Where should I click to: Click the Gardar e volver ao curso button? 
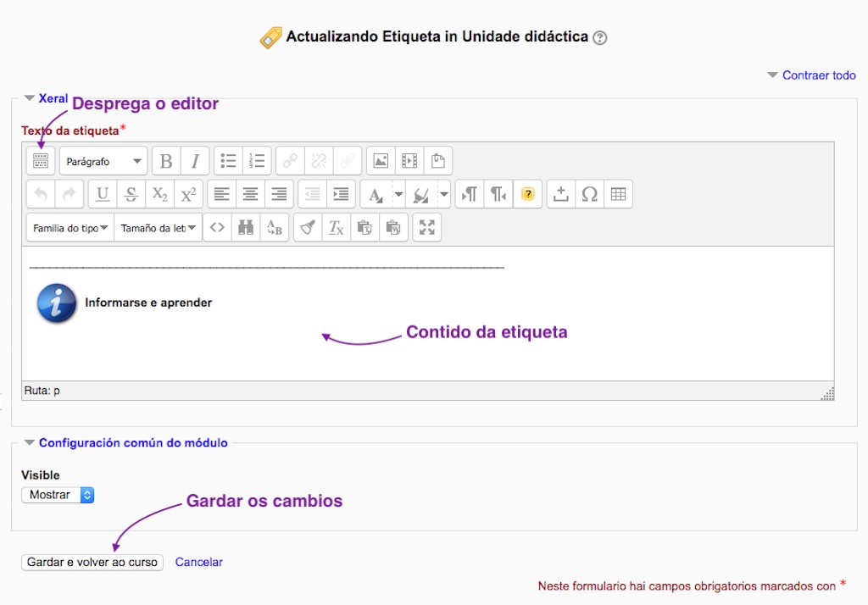click(92, 562)
